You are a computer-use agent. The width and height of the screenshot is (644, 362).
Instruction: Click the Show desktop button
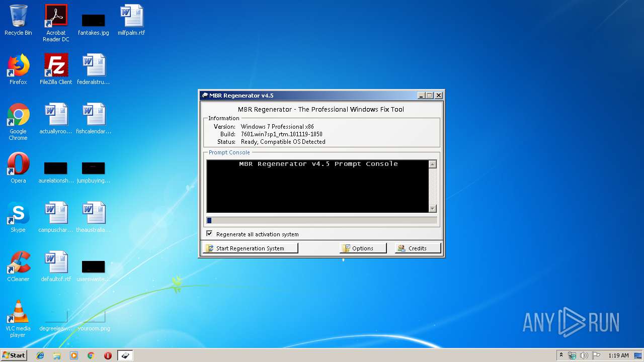click(x=638, y=355)
